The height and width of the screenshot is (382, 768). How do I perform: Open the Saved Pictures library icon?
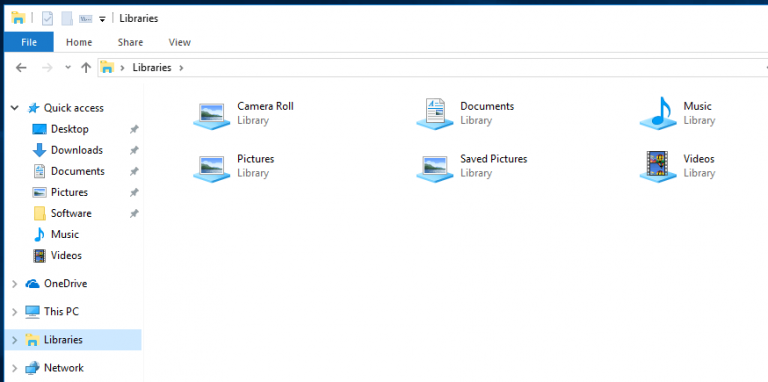pyautogui.click(x=435, y=168)
